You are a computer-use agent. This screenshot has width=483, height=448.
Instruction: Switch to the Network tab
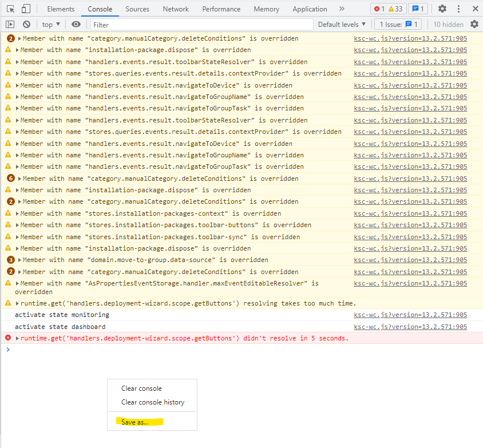(x=176, y=9)
